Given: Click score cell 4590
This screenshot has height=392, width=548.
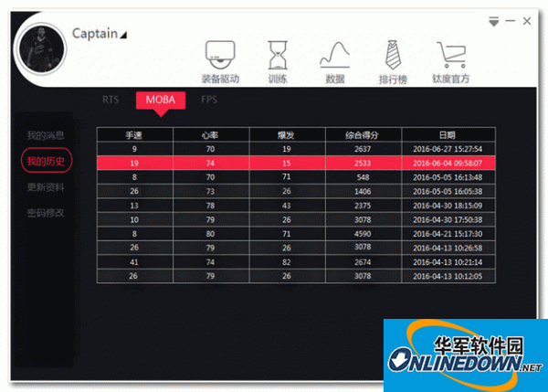Looking at the screenshot, I should click(364, 234).
